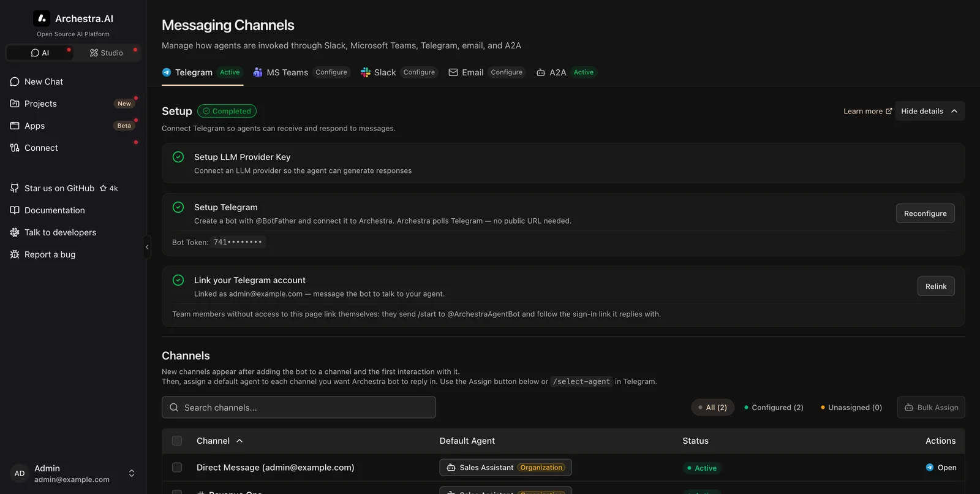
Task: Filter channels by Configured (2)
Action: coord(774,408)
